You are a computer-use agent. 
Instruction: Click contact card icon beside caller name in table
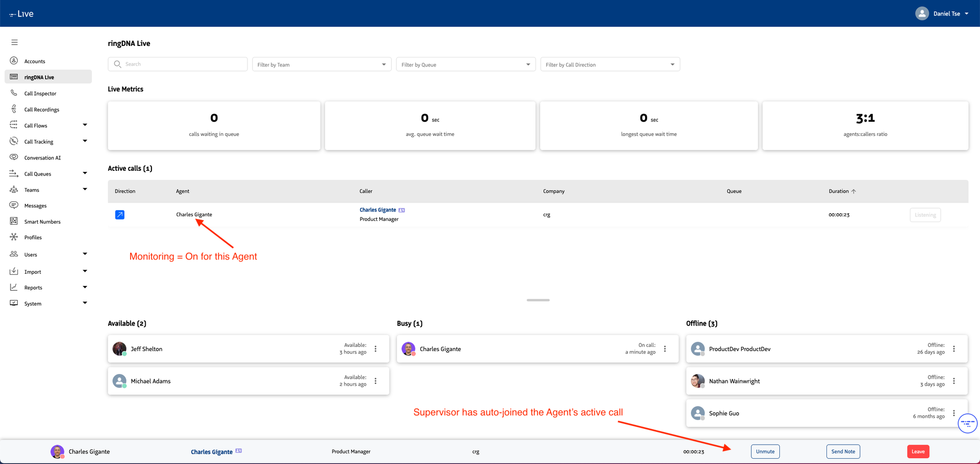(x=402, y=210)
